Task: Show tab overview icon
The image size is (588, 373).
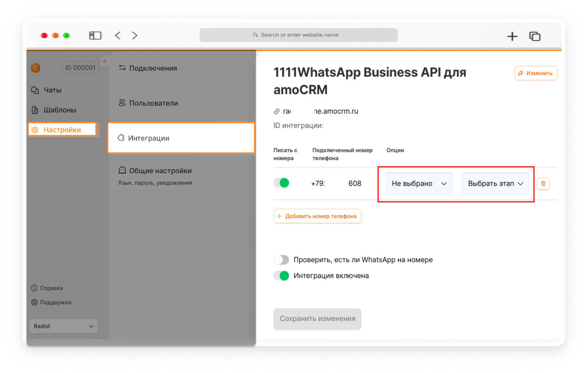Action: click(x=535, y=36)
